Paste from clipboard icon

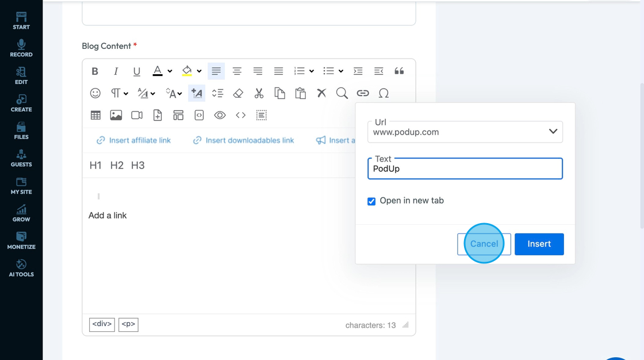point(301,93)
